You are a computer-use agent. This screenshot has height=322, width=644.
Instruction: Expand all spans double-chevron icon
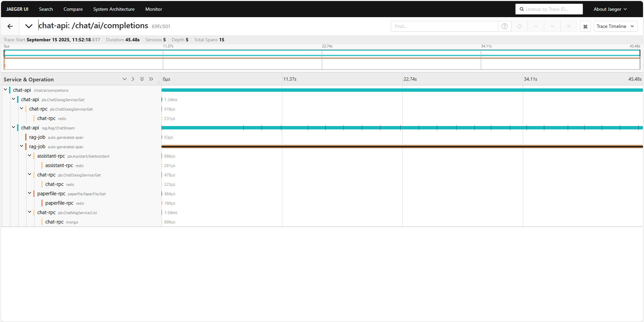pos(142,79)
